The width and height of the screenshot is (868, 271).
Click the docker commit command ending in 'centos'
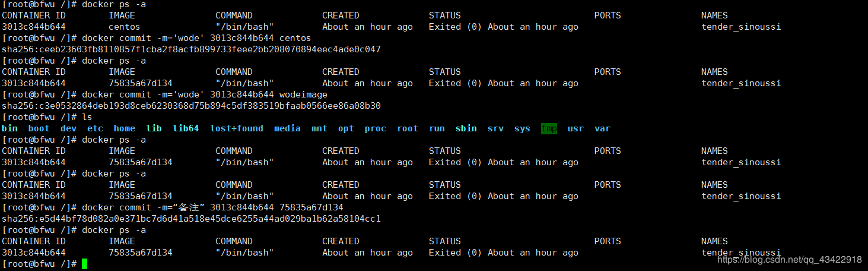click(196, 38)
